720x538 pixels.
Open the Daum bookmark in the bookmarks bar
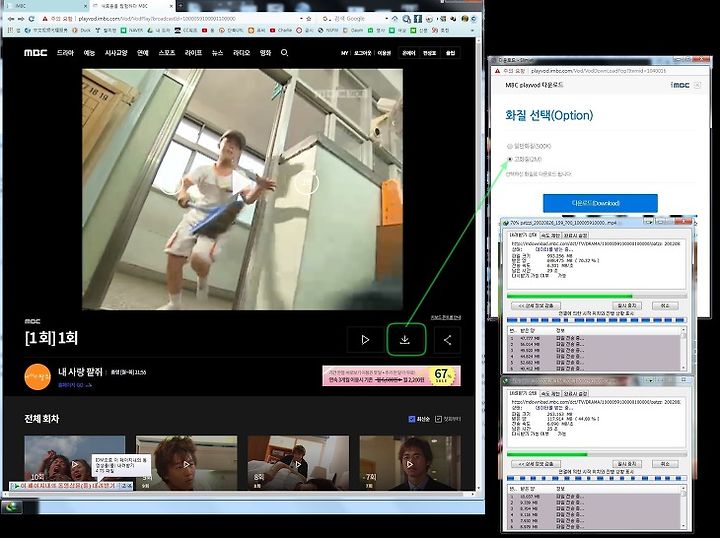pos(352,30)
